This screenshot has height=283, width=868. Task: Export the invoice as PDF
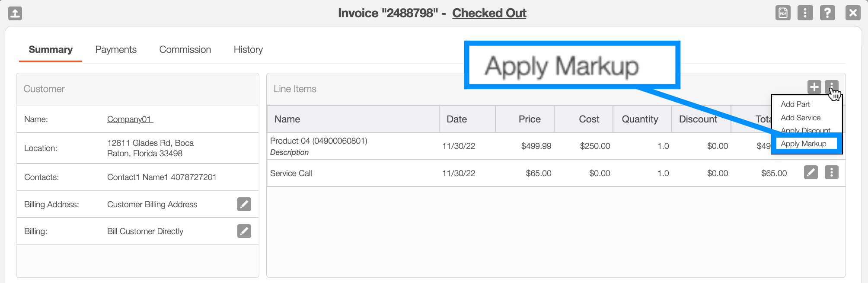click(783, 13)
